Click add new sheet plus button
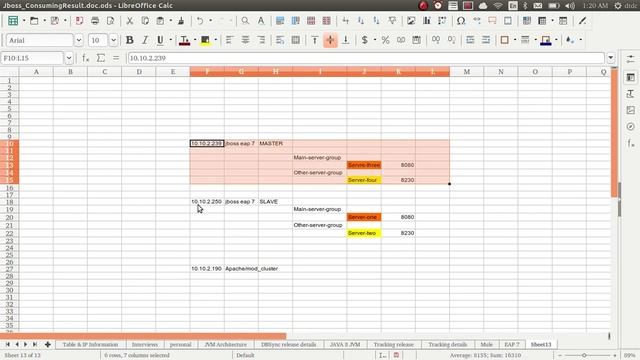The image size is (640, 360). (x=47, y=344)
